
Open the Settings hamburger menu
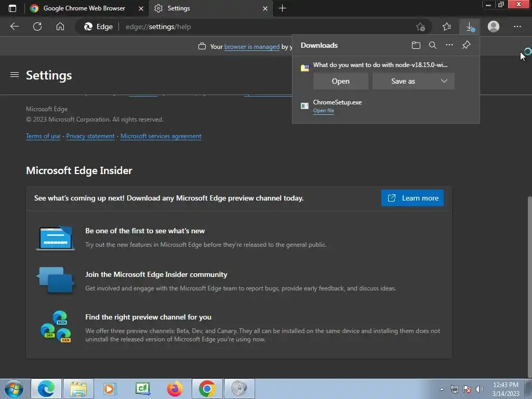click(14, 75)
